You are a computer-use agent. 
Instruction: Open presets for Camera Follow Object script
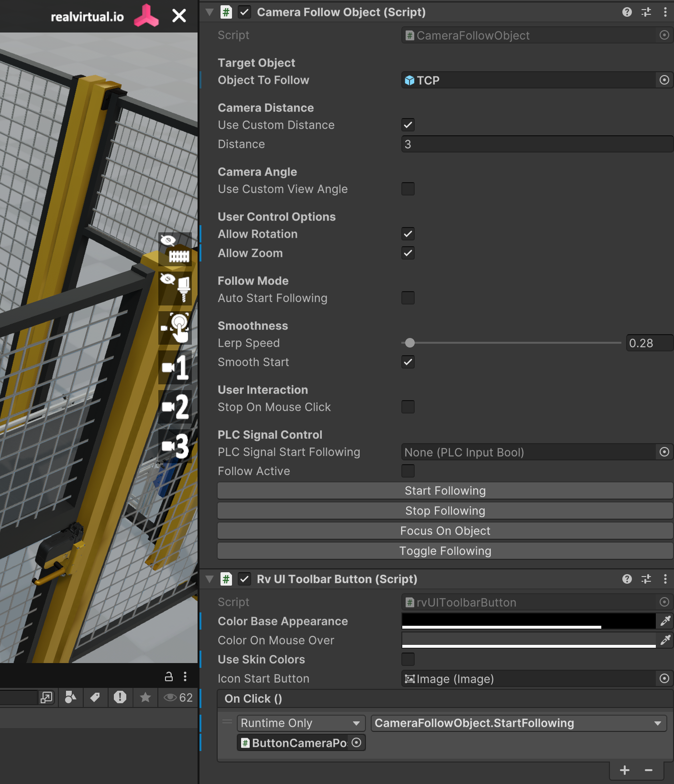646,12
